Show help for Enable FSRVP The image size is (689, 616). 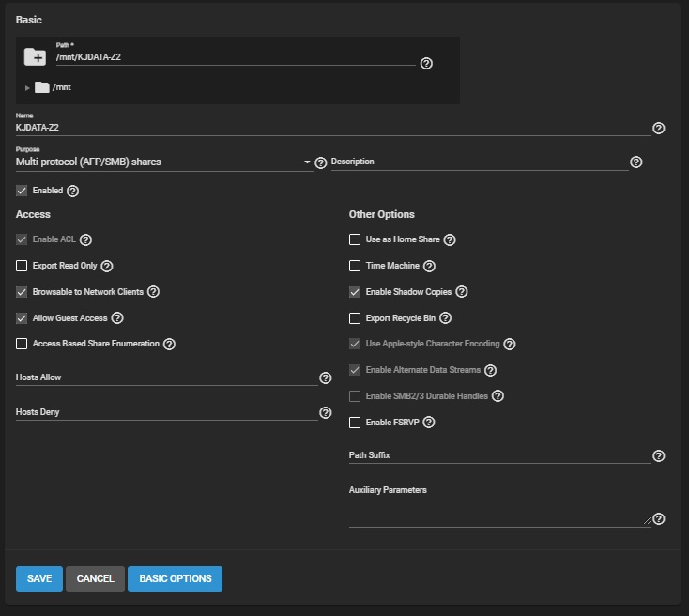(429, 423)
